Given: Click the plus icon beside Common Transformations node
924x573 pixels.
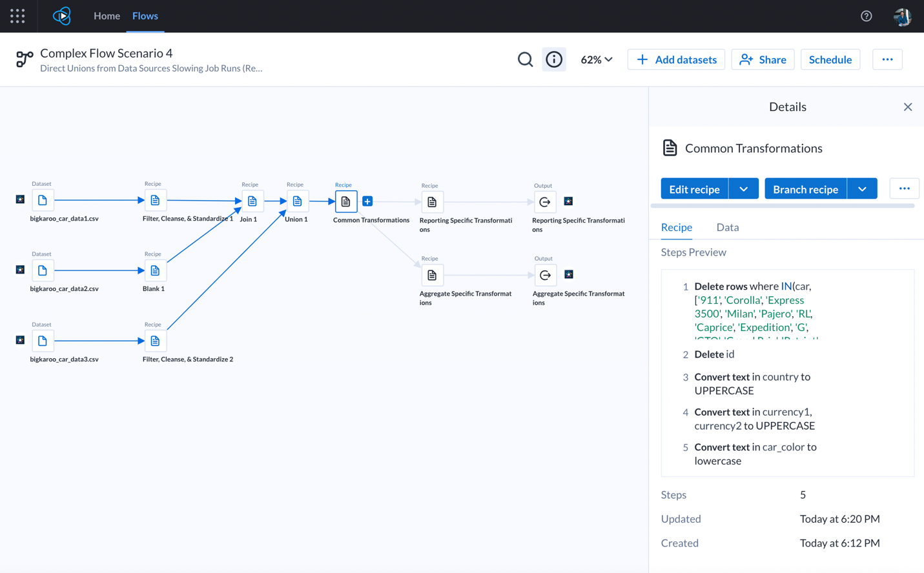Looking at the screenshot, I should [367, 201].
